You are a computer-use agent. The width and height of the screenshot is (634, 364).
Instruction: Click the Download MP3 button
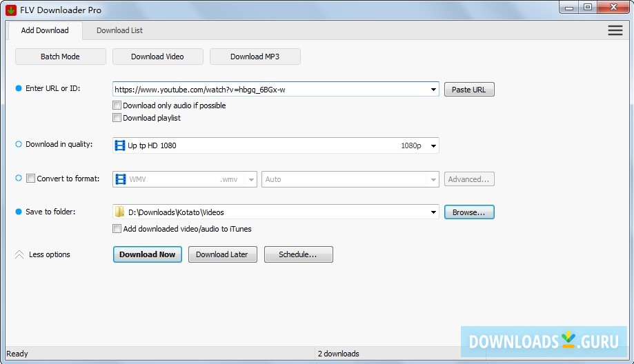point(255,57)
